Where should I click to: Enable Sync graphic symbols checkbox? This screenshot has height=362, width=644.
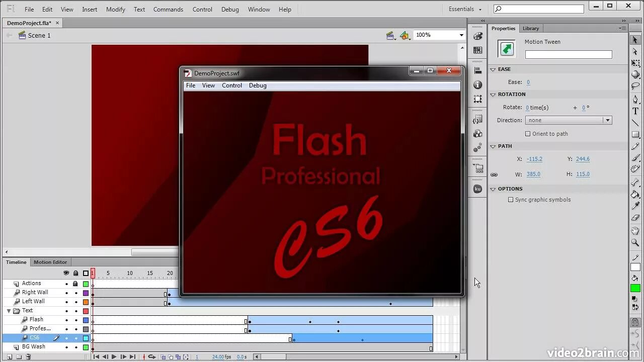[511, 200]
